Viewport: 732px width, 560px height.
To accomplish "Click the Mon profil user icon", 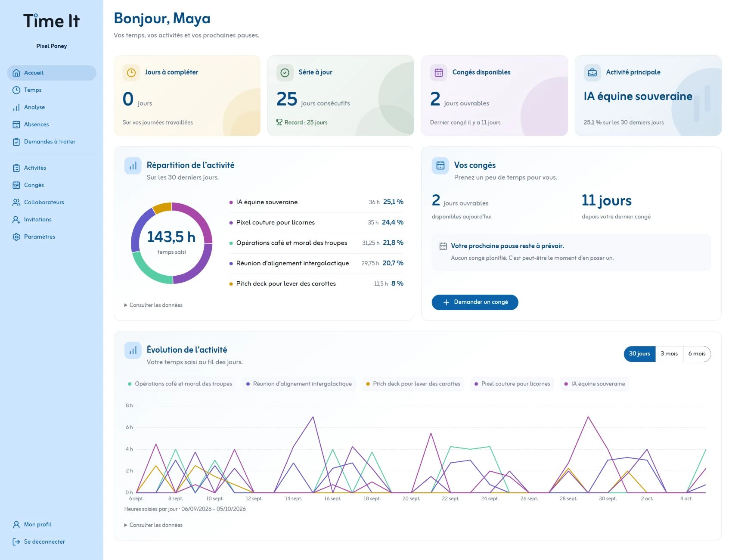I will [16, 525].
